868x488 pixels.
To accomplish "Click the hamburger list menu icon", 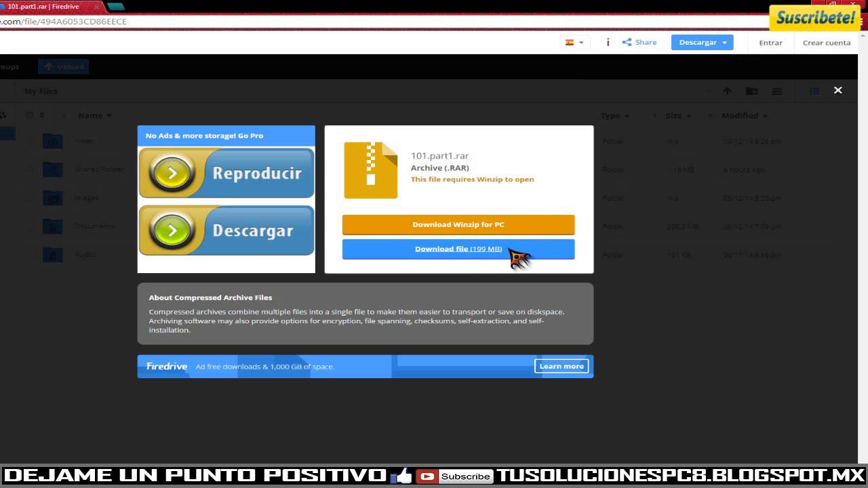I will click(777, 91).
